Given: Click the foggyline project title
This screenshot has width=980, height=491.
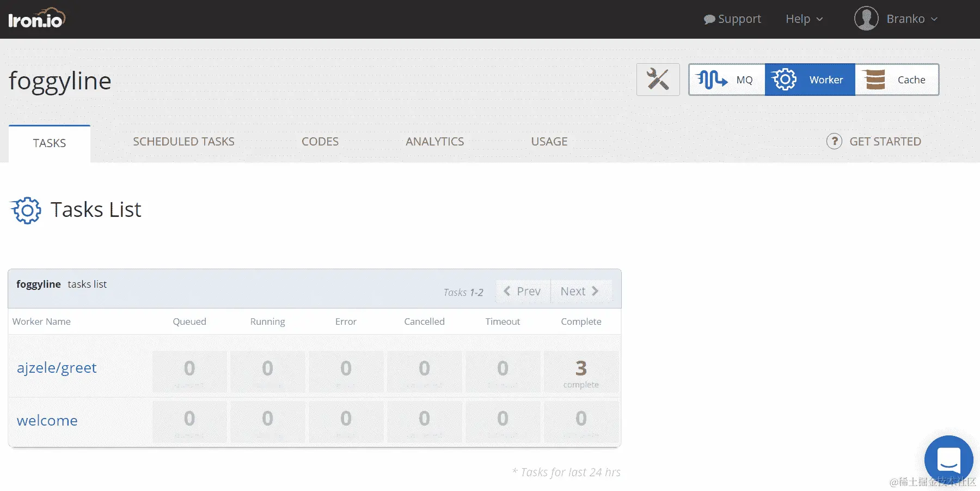Looking at the screenshot, I should (x=60, y=82).
